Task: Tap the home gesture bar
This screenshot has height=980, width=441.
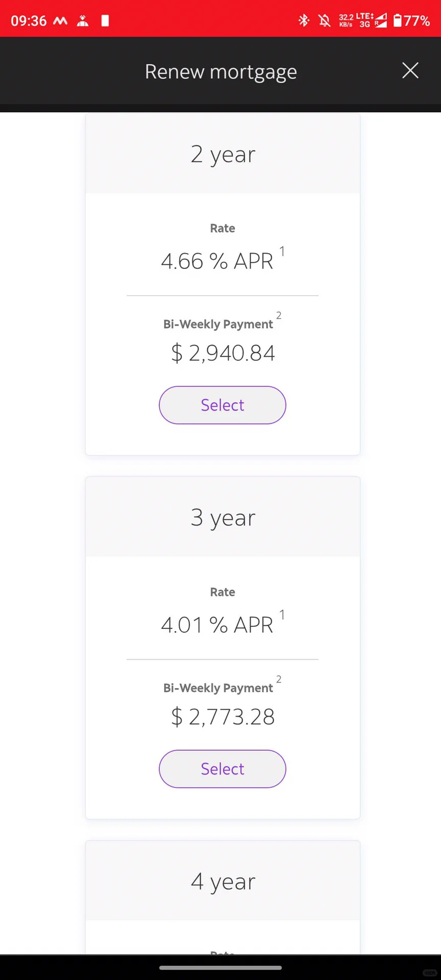Action: (220, 967)
